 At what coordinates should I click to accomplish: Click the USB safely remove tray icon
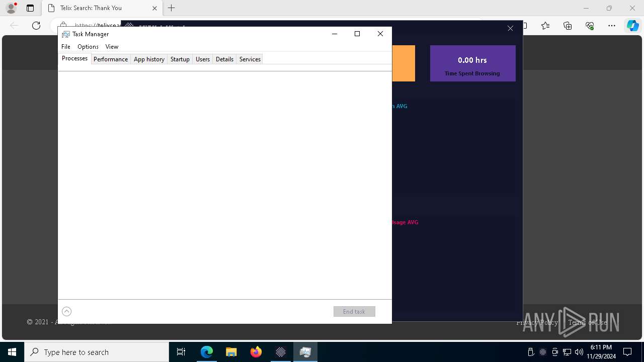[531, 352]
